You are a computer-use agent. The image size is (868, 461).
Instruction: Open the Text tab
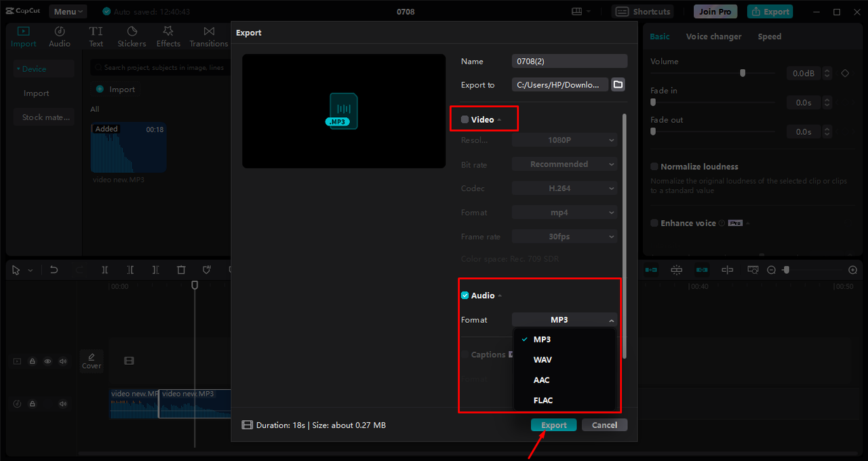[x=96, y=37]
